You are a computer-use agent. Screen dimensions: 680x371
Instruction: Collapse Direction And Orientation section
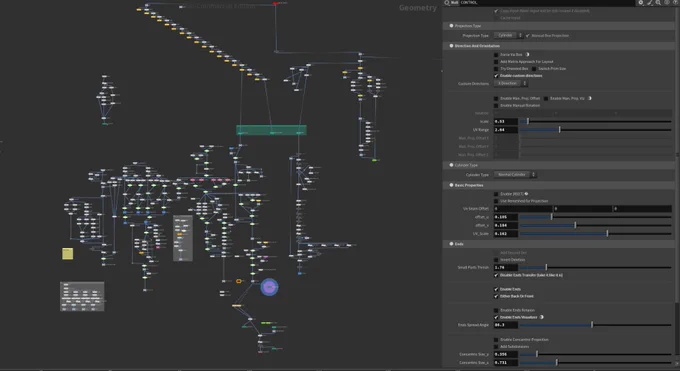click(451, 46)
